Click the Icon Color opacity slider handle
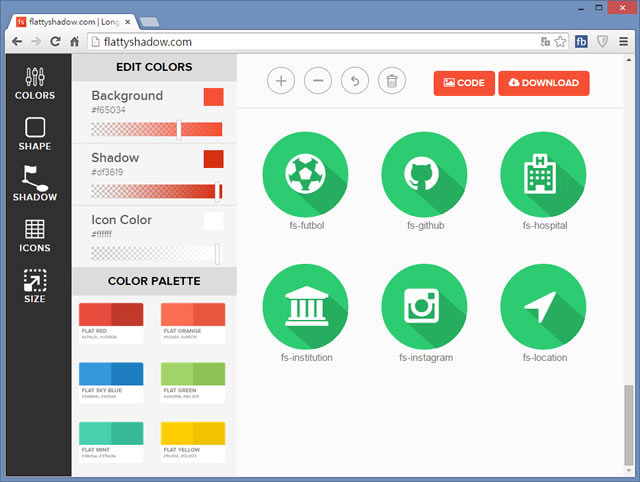Viewport: 640px width, 482px height. tap(217, 254)
